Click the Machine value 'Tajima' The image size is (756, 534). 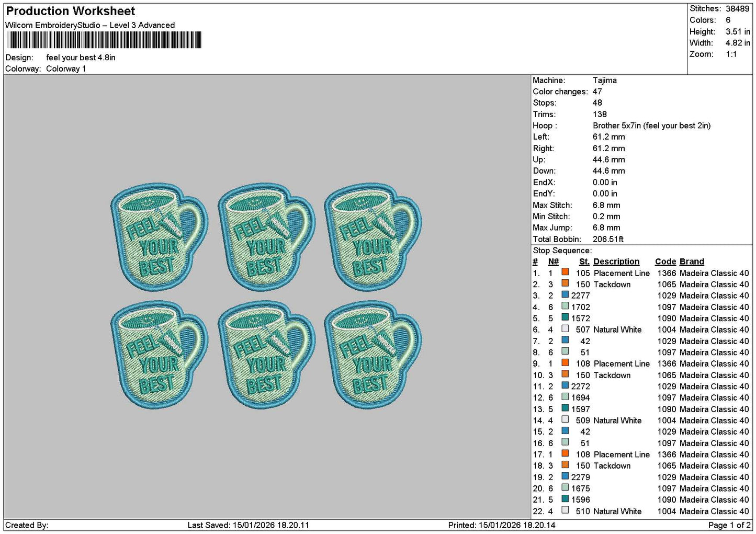click(605, 81)
